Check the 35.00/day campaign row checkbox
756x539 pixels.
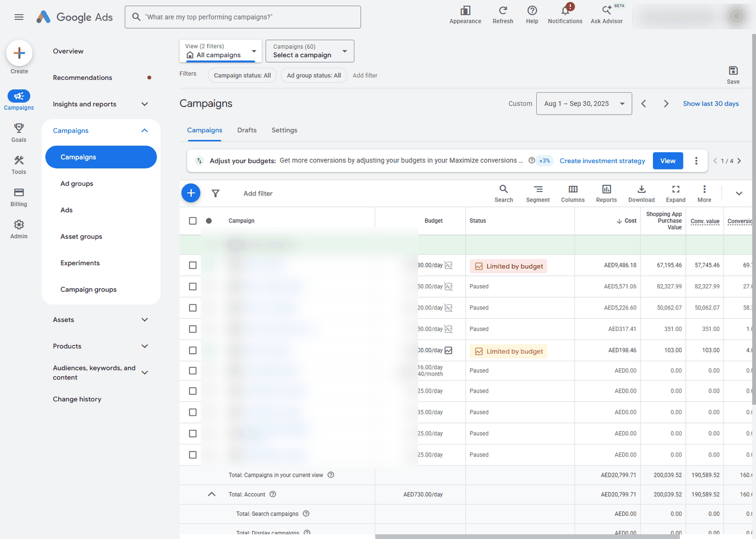[193, 412]
